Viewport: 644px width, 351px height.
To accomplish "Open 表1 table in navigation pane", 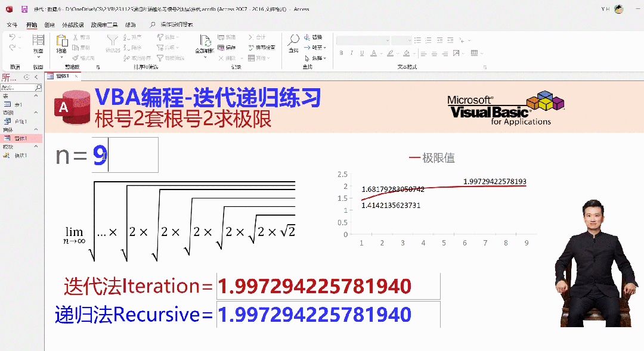I will pos(18,104).
